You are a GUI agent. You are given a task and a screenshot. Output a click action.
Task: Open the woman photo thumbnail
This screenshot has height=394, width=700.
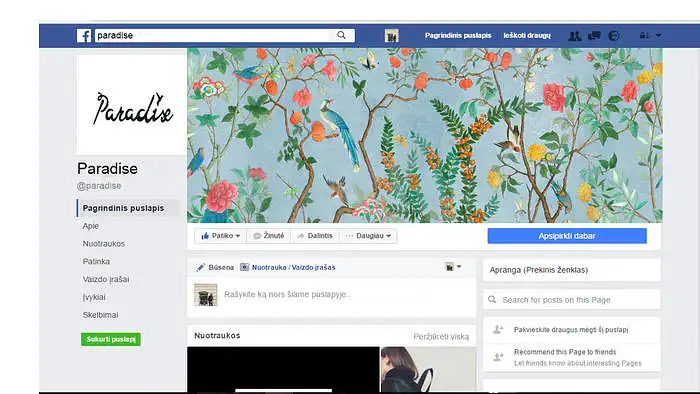click(x=428, y=369)
